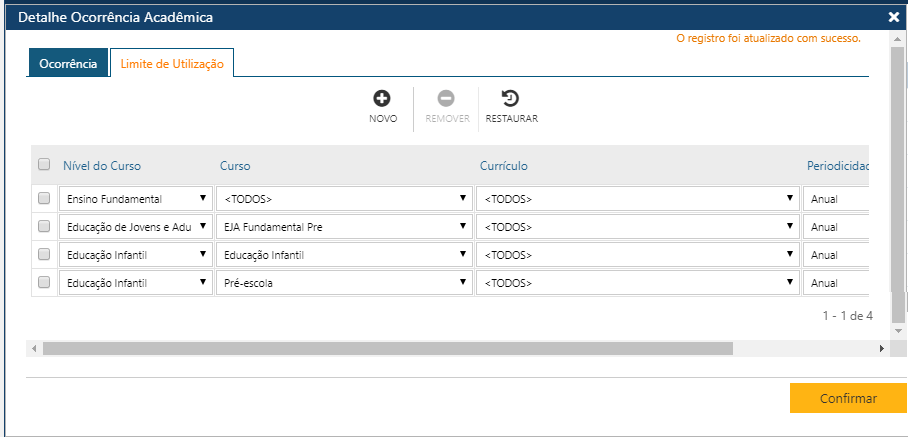Sort by Nível do Curso column header
The image size is (908, 437).
pyautogui.click(x=102, y=166)
